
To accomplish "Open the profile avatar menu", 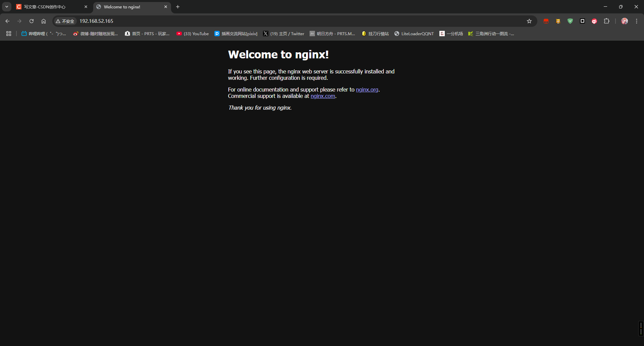I will pos(625,21).
